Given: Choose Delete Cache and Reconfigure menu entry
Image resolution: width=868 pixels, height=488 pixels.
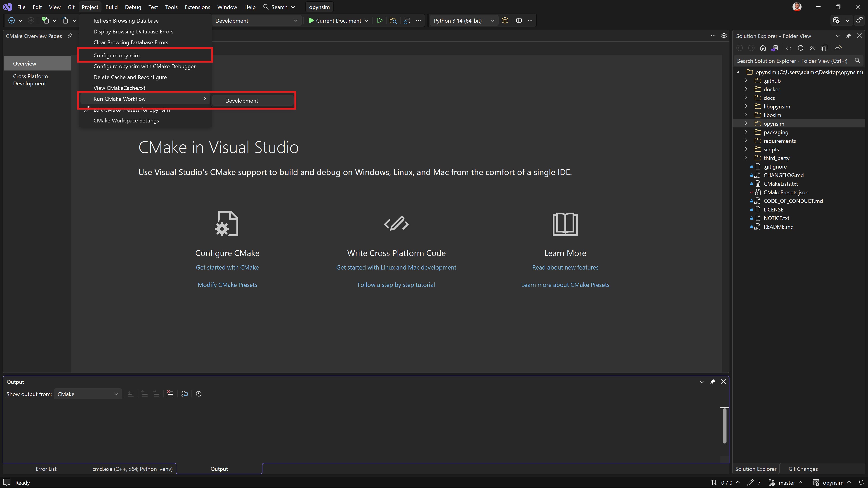Looking at the screenshot, I should 130,77.
